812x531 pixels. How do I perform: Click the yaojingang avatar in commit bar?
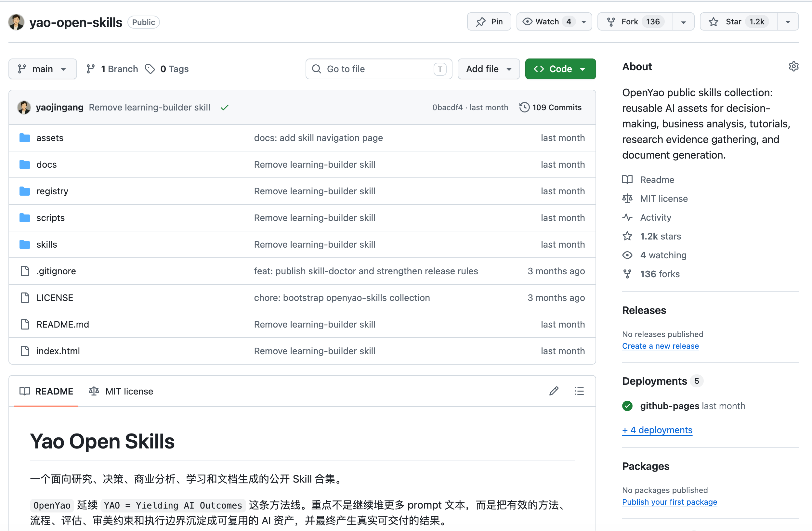(x=24, y=108)
